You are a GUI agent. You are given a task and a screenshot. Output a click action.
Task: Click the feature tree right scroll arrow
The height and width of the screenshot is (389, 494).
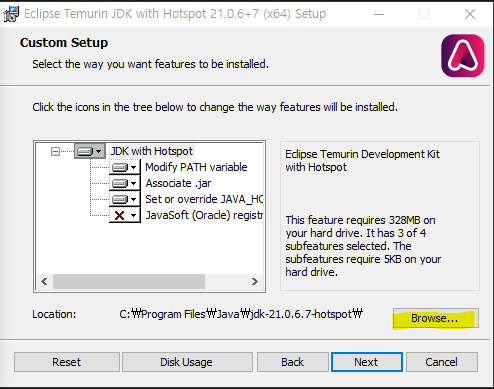pyautogui.click(x=255, y=282)
